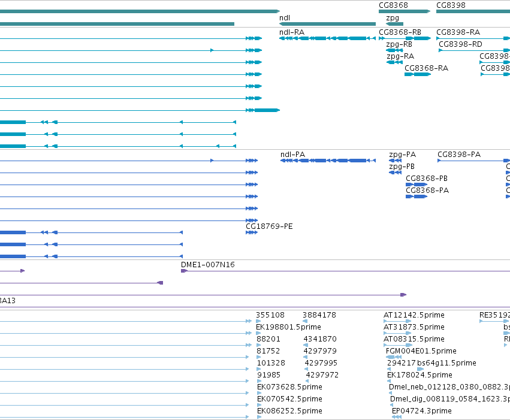Select the zpg gene feature
Viewport: 510px width, 420px height.
pos(394,24)
